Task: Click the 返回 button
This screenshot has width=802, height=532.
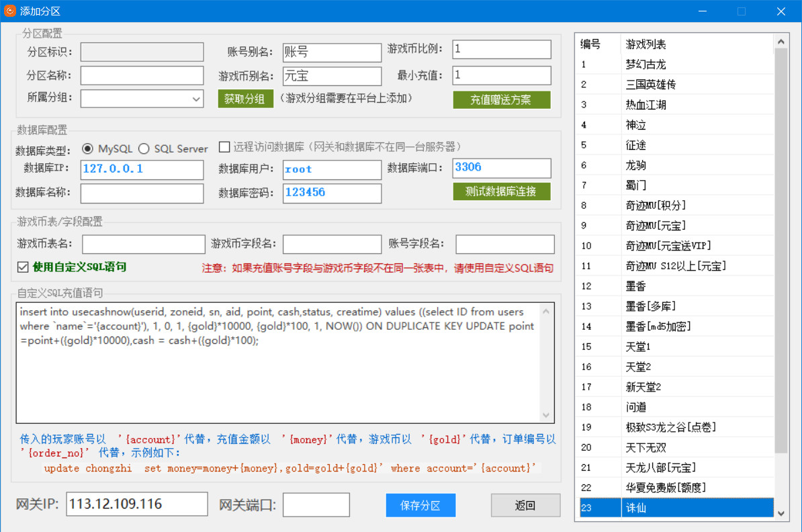Action: coord(525,505)
